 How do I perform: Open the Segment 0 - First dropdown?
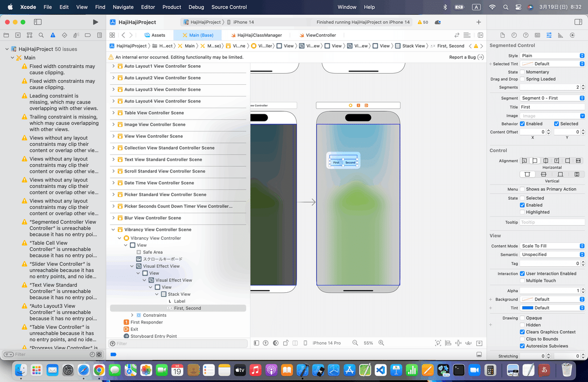coord(552,98)
